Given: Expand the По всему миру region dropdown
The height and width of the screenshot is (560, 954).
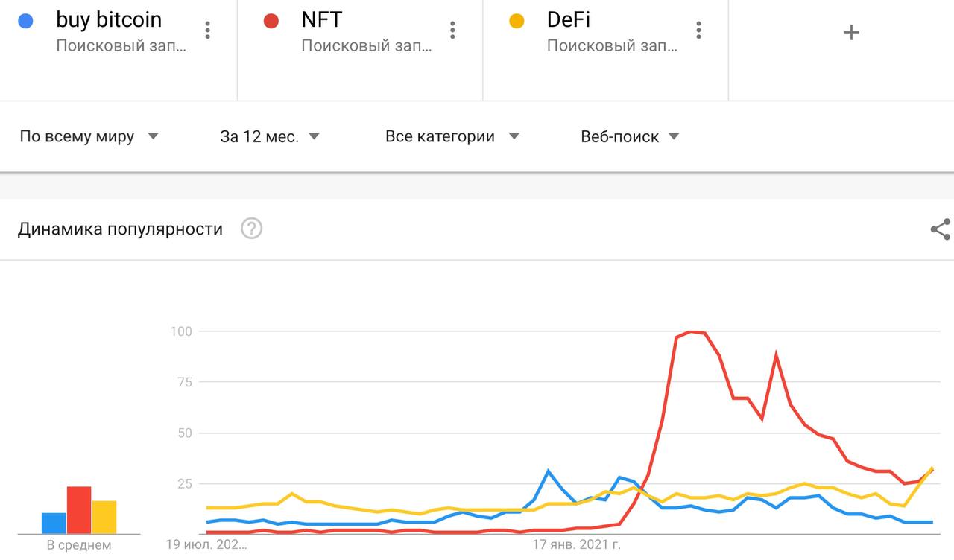Looking at the screenshot, I should coord(89,136).
